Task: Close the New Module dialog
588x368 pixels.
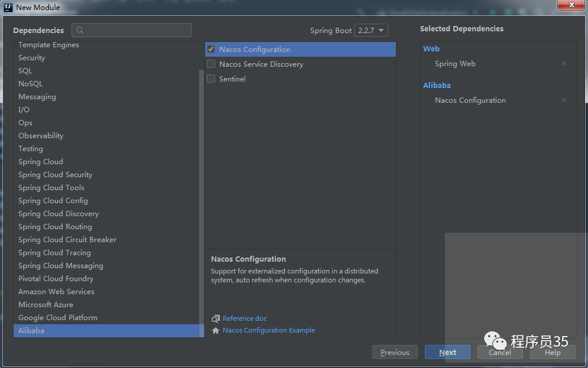Action: pos(571,5)
